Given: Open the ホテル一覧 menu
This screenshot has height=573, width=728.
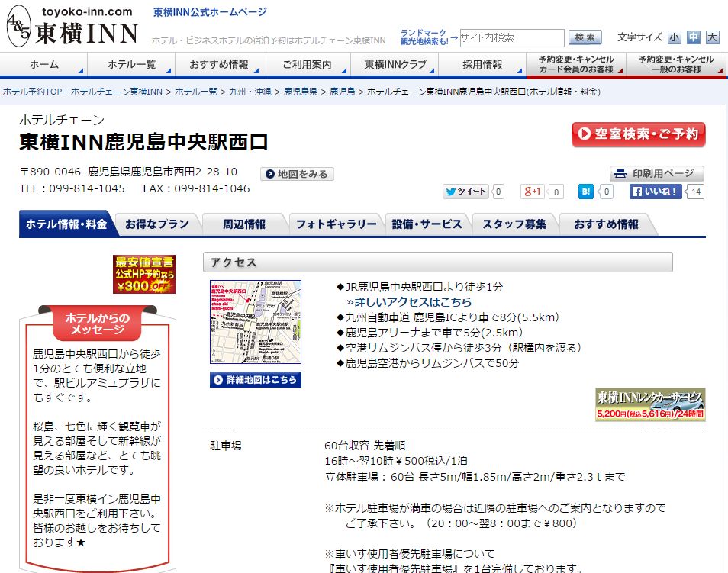Looking at the screenshot, I should [x=131, y=65].
